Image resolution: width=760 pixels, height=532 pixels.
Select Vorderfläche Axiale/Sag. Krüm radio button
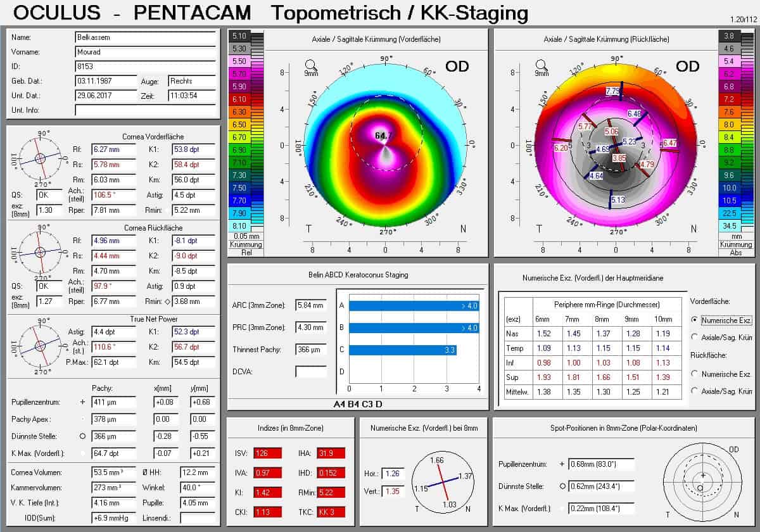coord(695,337)
